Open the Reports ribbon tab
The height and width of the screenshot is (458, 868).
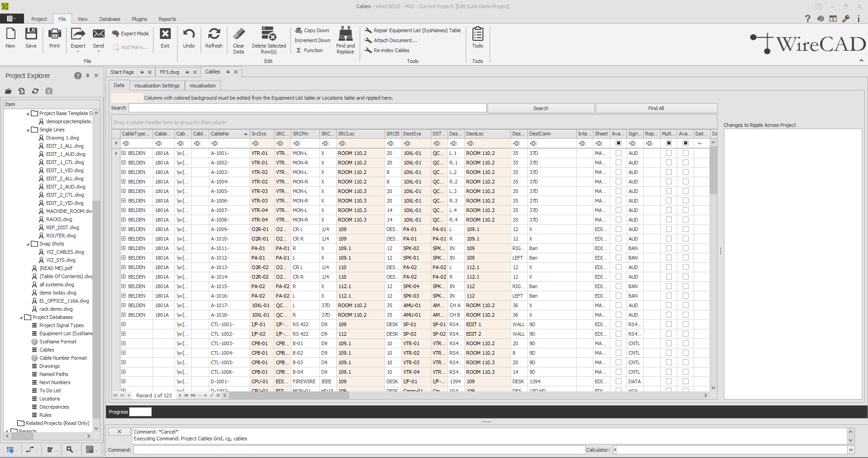point(167,19)
